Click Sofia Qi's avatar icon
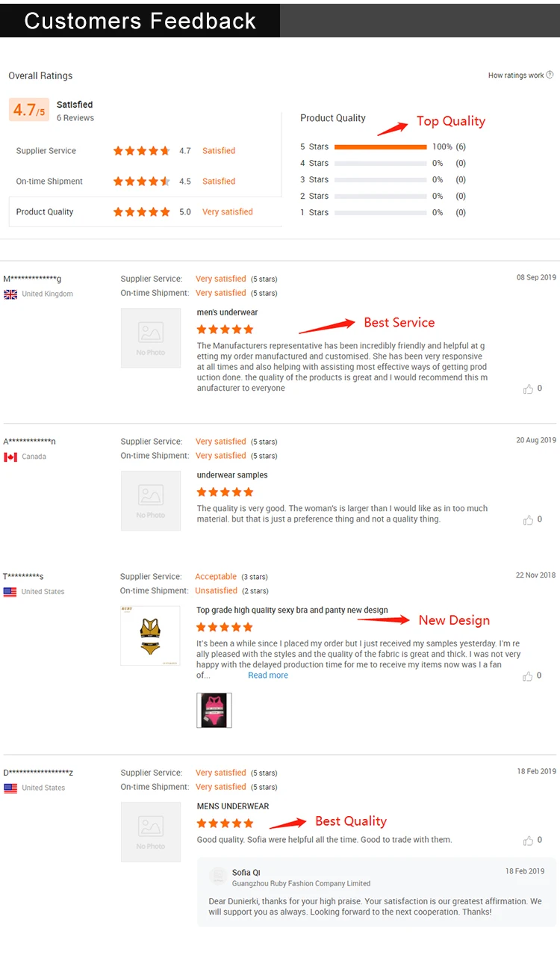Viewport: 560px width, 958px height. [218, 876]
